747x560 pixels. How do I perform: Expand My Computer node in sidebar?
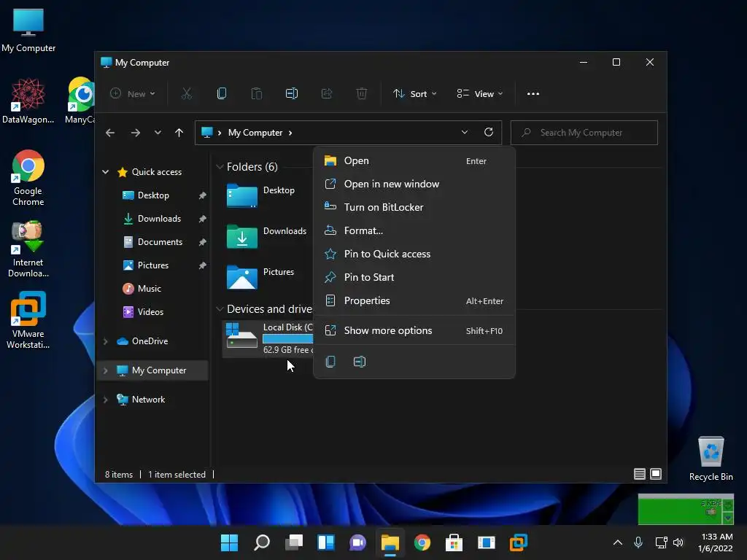[x=105, y=370]
